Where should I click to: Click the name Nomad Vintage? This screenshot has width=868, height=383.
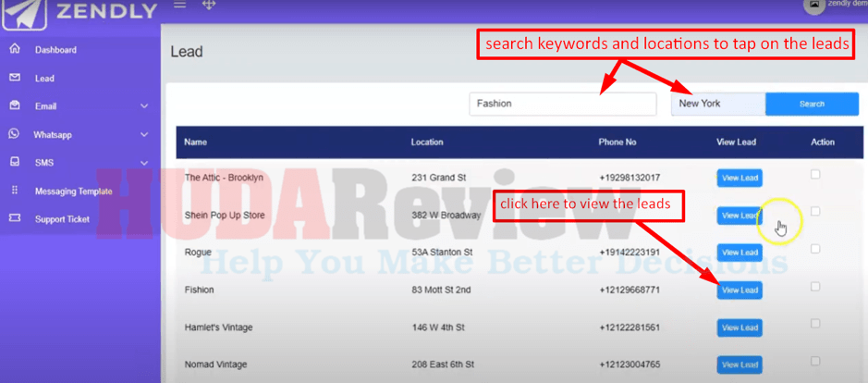click(x=215, y=364)
